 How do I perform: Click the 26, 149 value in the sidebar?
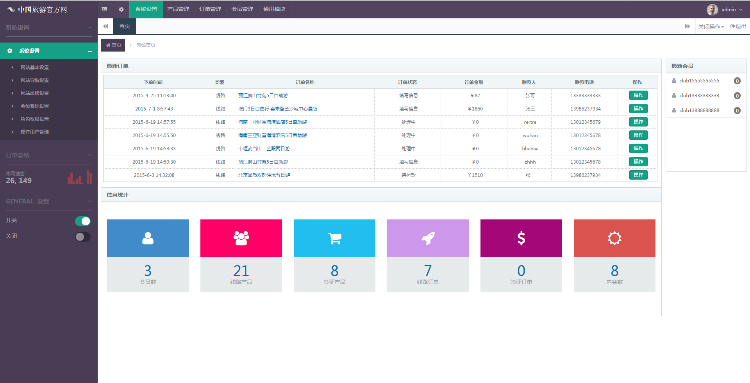point(19,181)
